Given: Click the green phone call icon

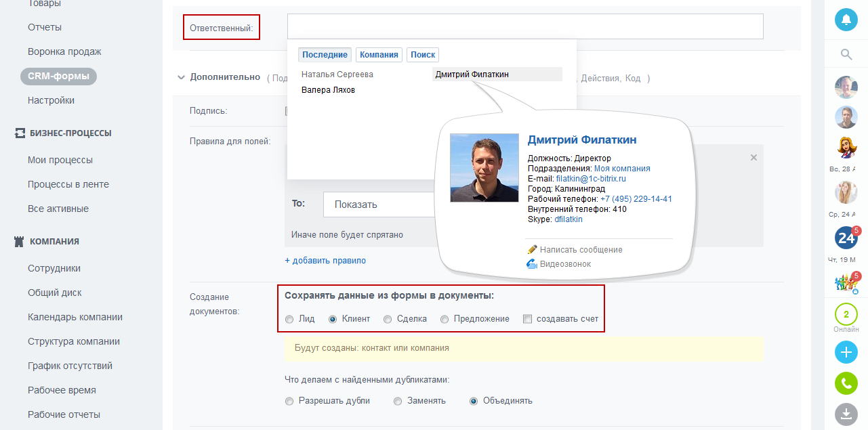Looking at the screenshot, I should click(846, 384).
